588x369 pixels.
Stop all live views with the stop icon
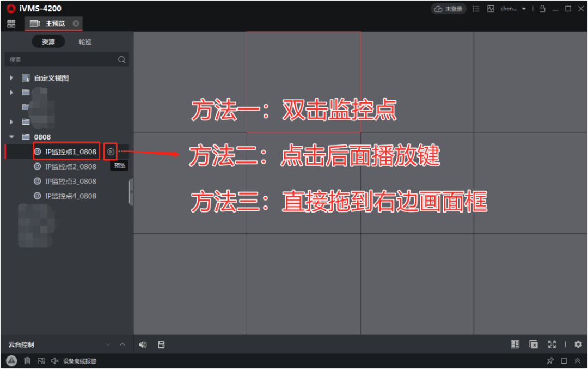tap(534, 344)
